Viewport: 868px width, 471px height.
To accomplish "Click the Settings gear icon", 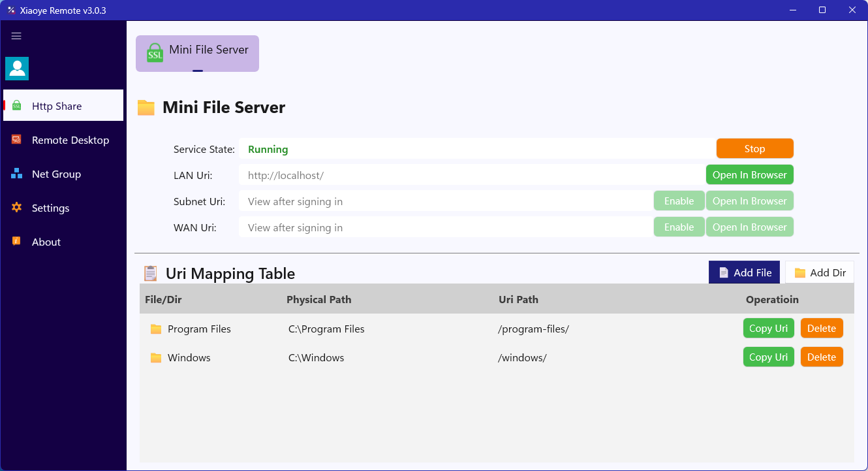I will pyautogui.click(x=17, y=208).
